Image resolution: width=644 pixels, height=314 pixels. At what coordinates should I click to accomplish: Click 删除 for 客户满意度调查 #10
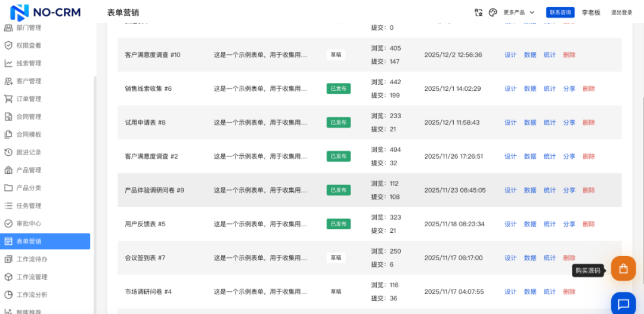[569, 55]
